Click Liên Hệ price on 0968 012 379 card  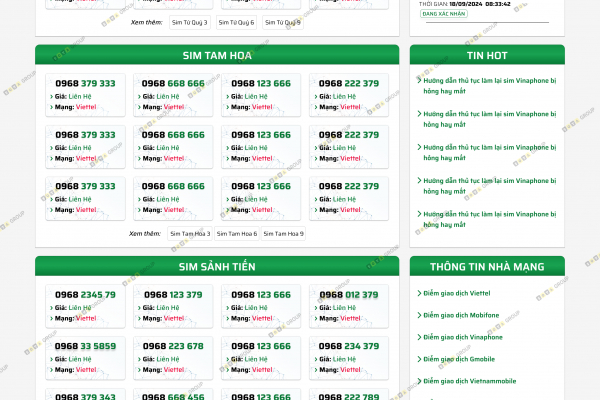coord(344,308)
